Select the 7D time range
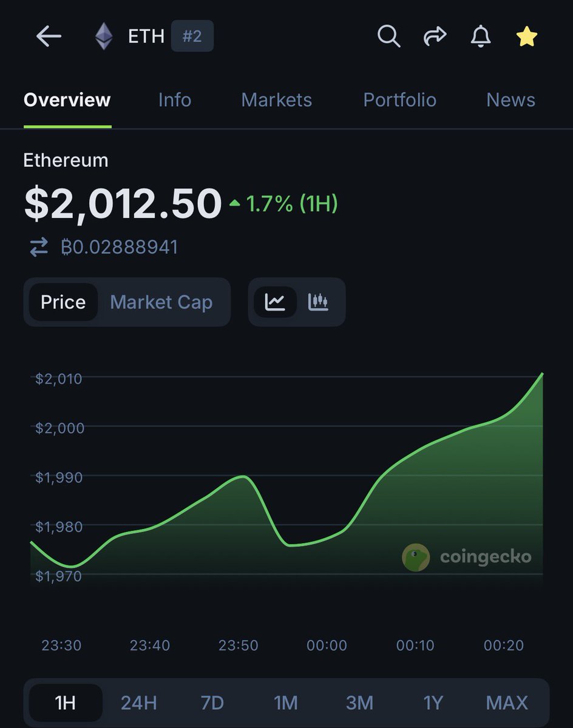 coord(212,703)
